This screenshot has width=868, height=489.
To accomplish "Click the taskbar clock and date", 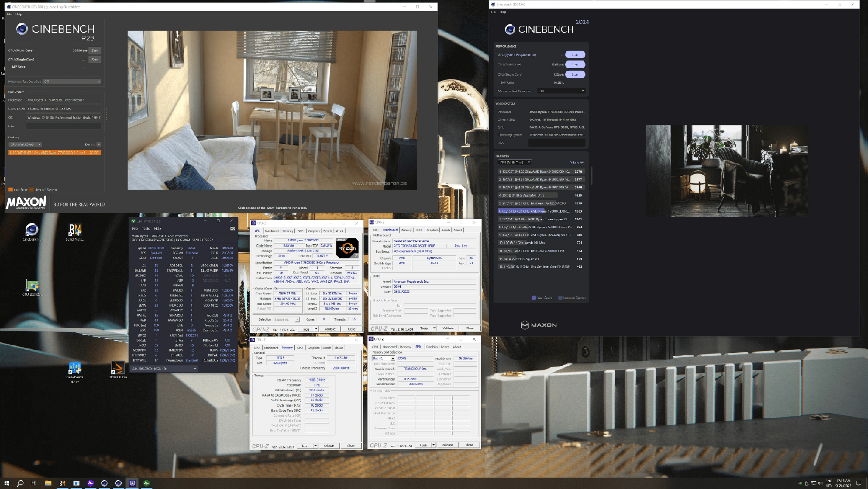I will point(844,483).
